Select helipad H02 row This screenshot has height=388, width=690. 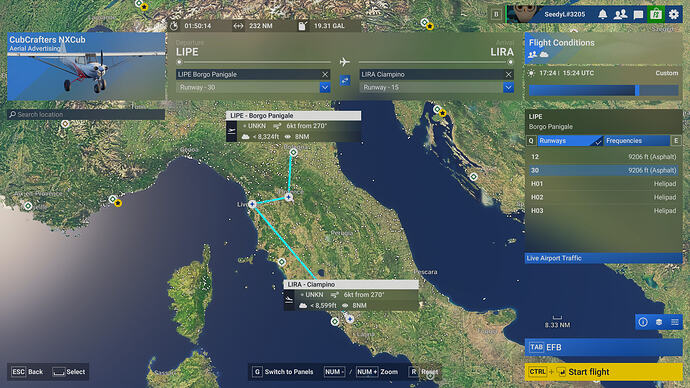coord(603,197)
